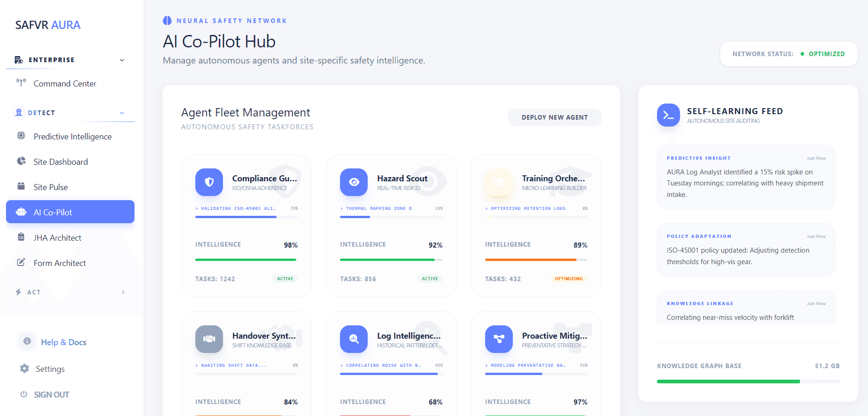Select AI Co-Pilot menu item
The width and height of the screenshot is (868, 416).
[70, 212]
